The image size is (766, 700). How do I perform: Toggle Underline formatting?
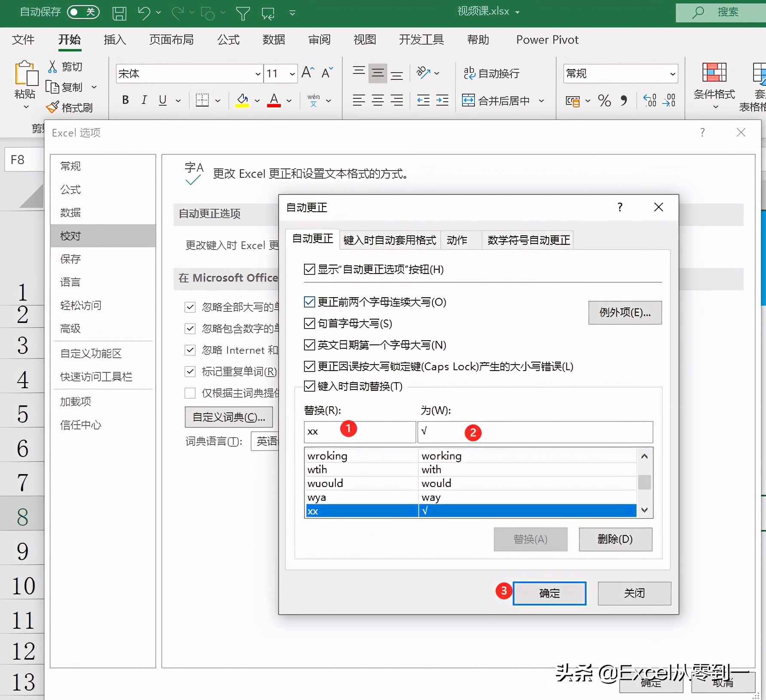point(163,100)
